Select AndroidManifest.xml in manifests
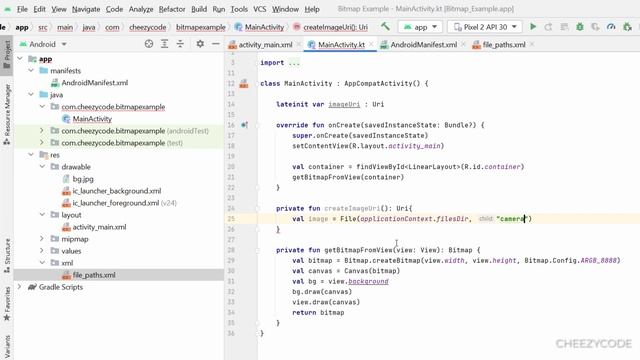This screenshot has width=640, height=360. [95, 83]
